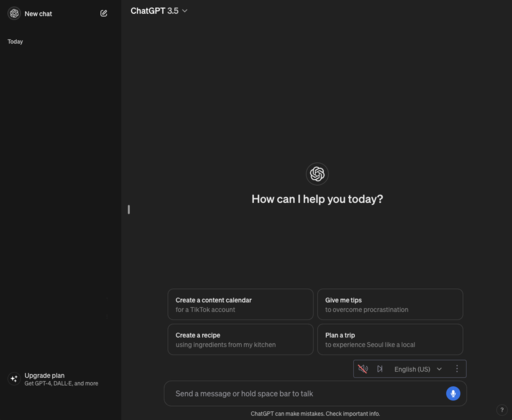Click the ChatGPT logo beside New chat
This screenshot has width=512, height=420.
tap(14, 14)
